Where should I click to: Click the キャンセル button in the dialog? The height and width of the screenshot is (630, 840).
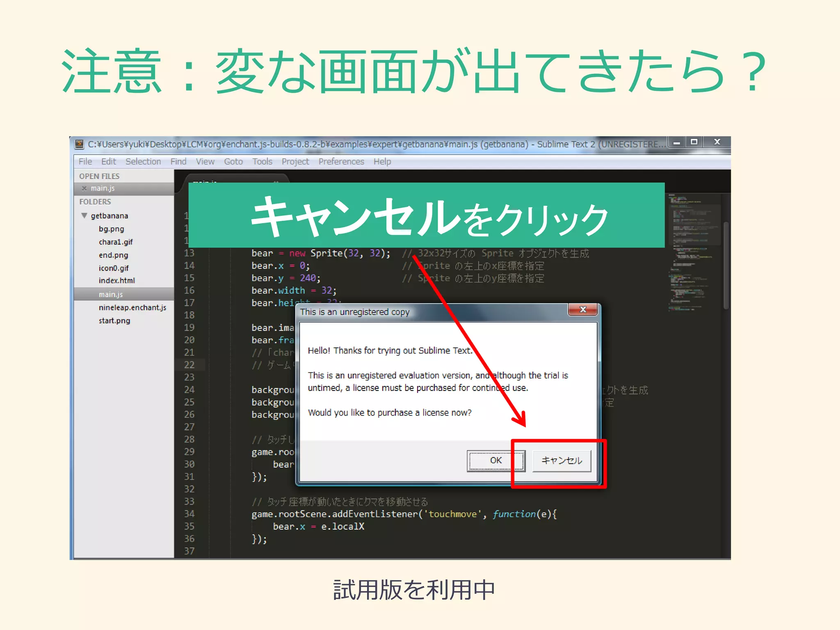pyautogui.click(x=562, y=461)
